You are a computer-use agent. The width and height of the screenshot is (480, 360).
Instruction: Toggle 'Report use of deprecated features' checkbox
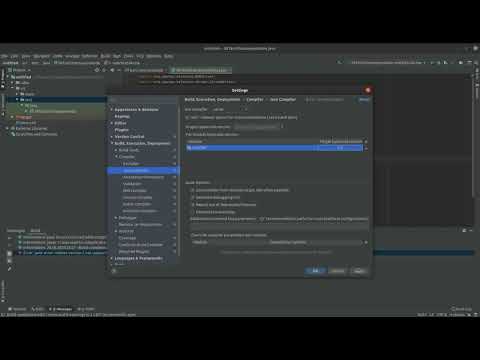pyautogui.click(x=193, y=204)
